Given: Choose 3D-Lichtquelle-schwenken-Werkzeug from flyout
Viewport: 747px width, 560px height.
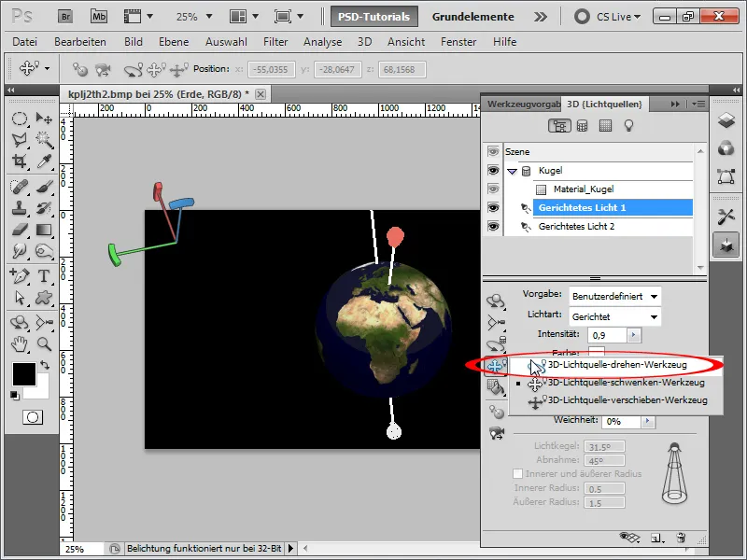Looking at the screenshot, I should point(616,383).
